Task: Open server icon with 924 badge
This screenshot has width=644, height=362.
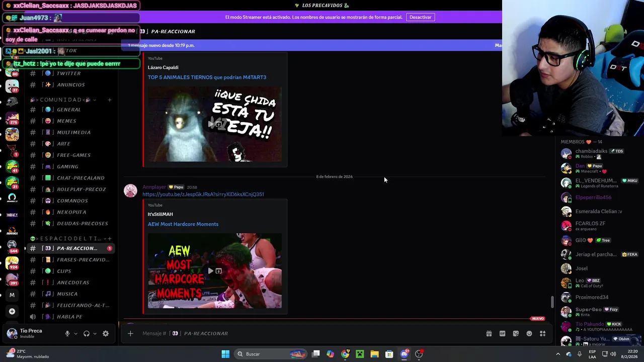Action: pyautogui.click(x=12, y=263)
